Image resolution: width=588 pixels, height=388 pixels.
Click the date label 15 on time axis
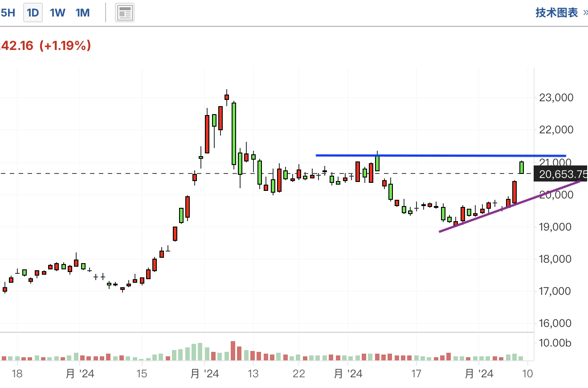141,373
